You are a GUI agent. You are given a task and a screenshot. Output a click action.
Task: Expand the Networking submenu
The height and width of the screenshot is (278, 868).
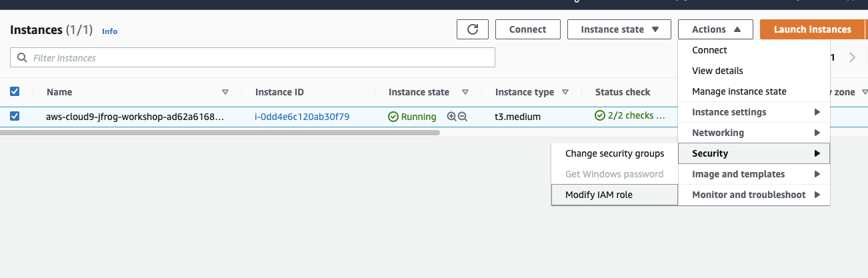click(753, 133)
